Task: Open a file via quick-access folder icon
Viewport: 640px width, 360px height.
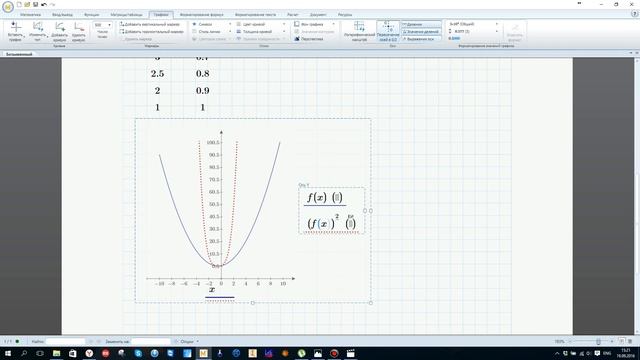Action: [x=27, y=4]
